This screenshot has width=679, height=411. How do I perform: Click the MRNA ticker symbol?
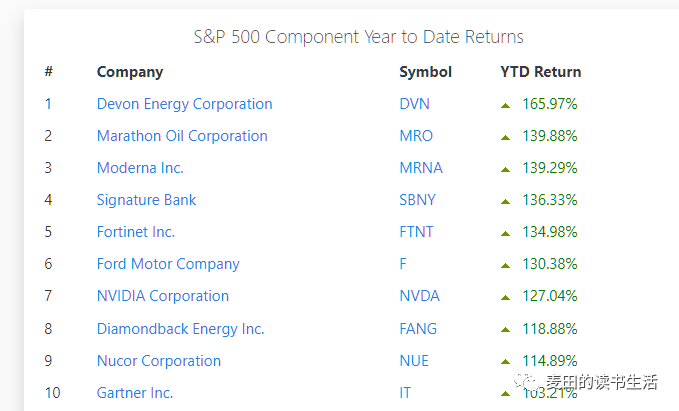(x=421, y=168)
